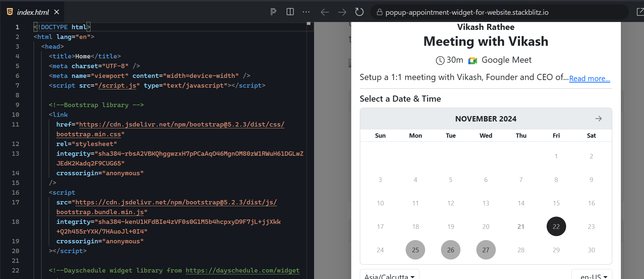
Task: Open the editor more actions ellipsis
Action: (x=306, y=12)
